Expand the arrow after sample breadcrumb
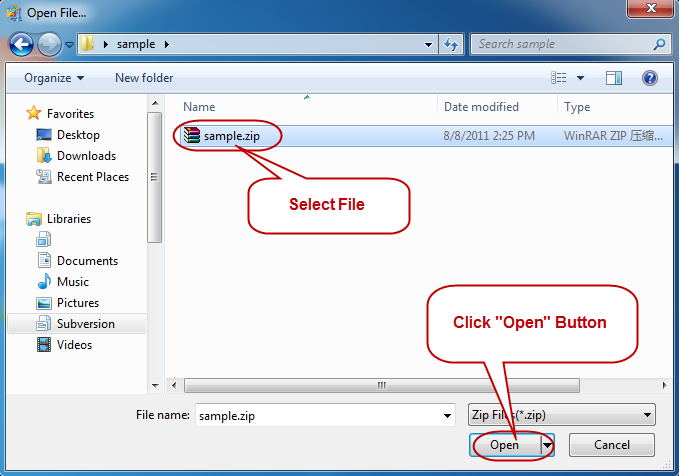 click(x=167, y=44)
